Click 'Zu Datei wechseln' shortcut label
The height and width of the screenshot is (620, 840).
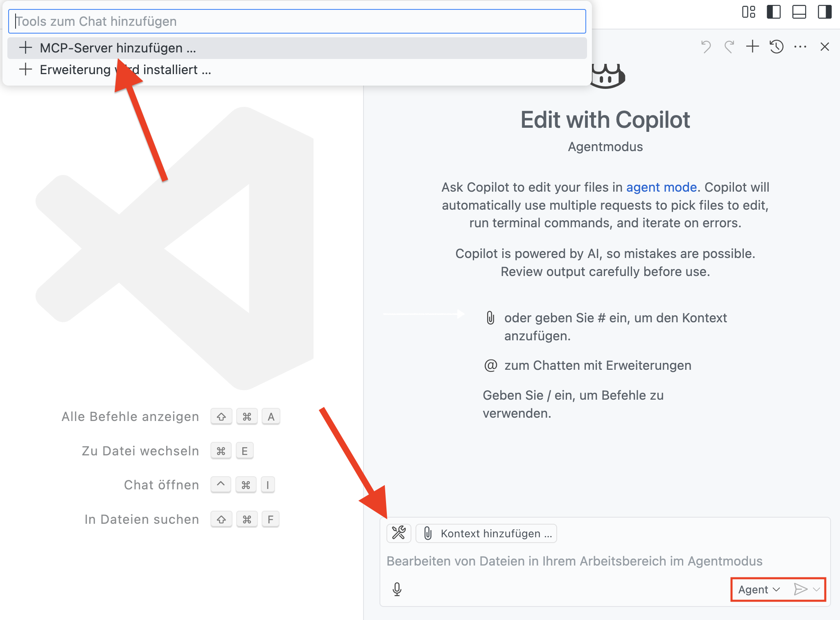[x=140, y=451]
